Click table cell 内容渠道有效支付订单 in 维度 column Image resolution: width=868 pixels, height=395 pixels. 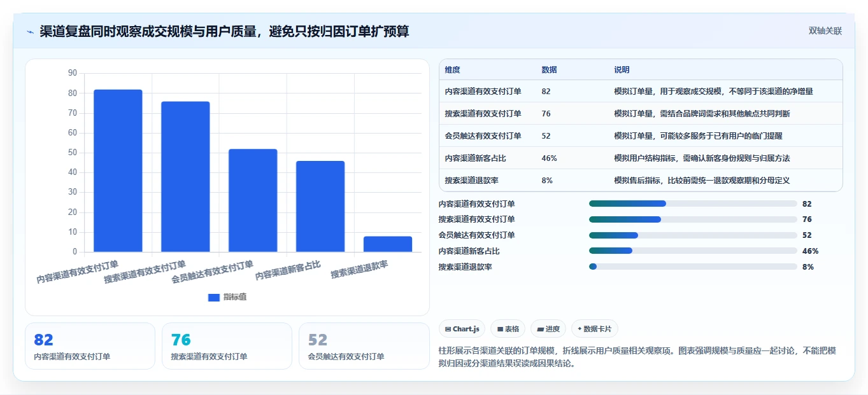[483, 91]
